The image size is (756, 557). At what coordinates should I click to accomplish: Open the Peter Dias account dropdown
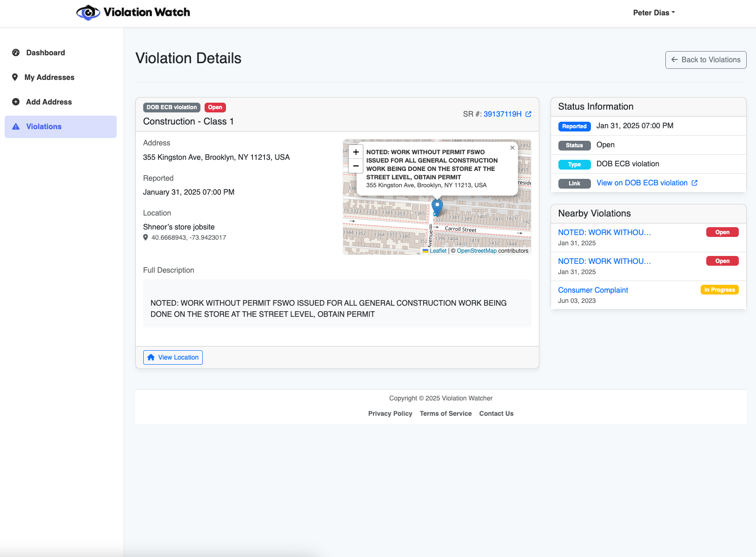654,13
